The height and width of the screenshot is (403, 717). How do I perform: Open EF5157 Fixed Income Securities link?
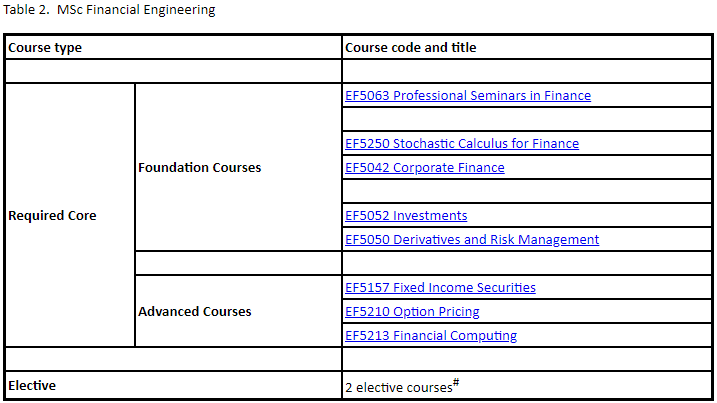[440, 288]
